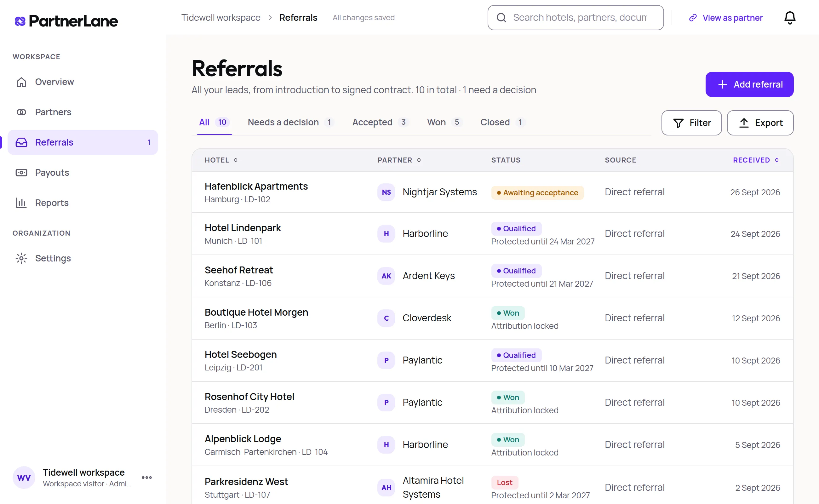Image resolution: width=819 pixels, height=504 pixels.
Task: Switch to the Closed tab
Action: pyautogui.click(x=502, y=122)
